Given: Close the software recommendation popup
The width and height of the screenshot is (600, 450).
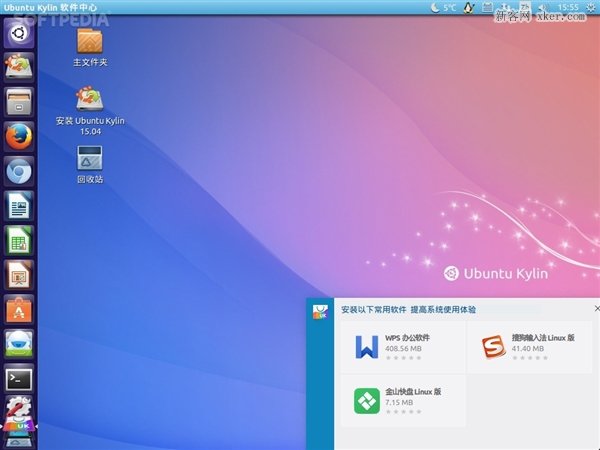Looking at the screenshot, I should (595, 310).
